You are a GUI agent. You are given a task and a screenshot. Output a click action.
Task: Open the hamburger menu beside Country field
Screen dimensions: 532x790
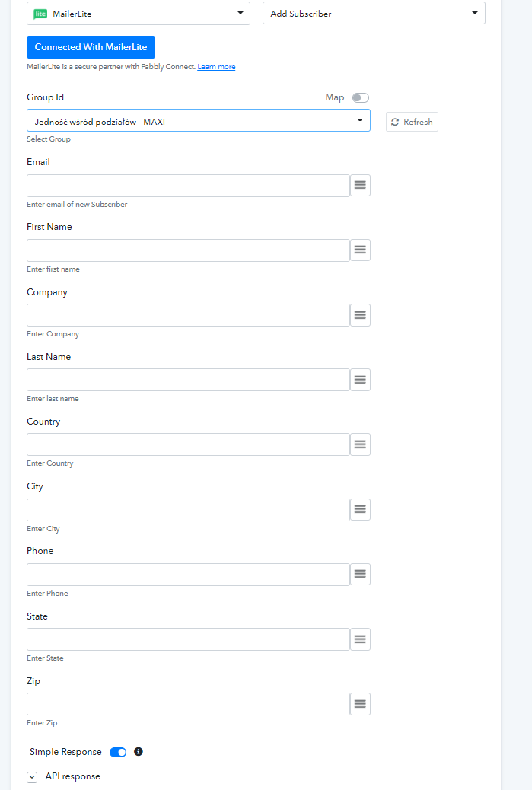[x=360, y=444]
